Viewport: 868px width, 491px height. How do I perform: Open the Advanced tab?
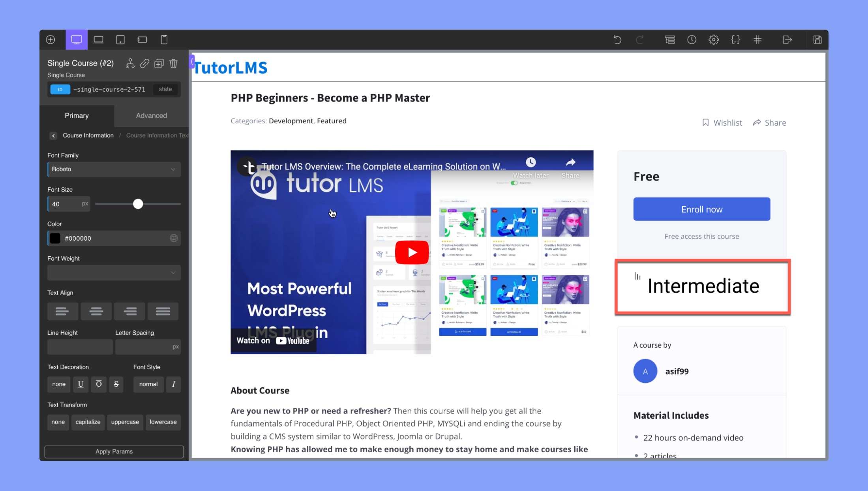[152, 115]
